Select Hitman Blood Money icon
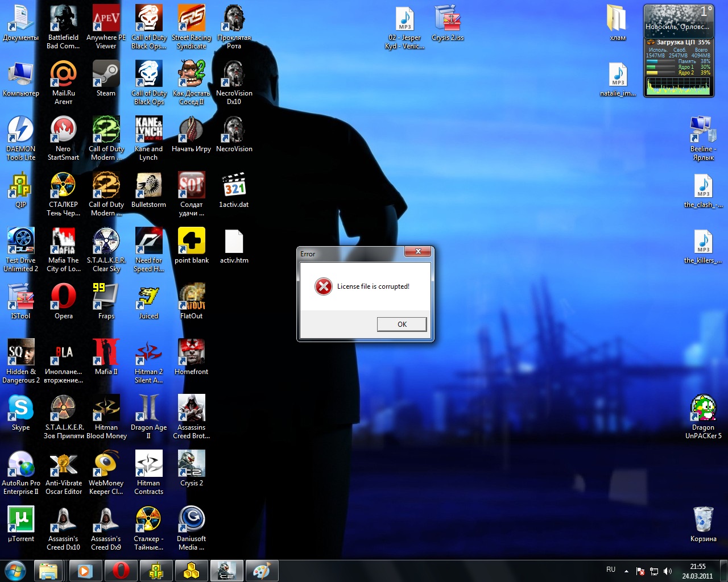This screenshot has width=728, height=582. click(106, 417)
